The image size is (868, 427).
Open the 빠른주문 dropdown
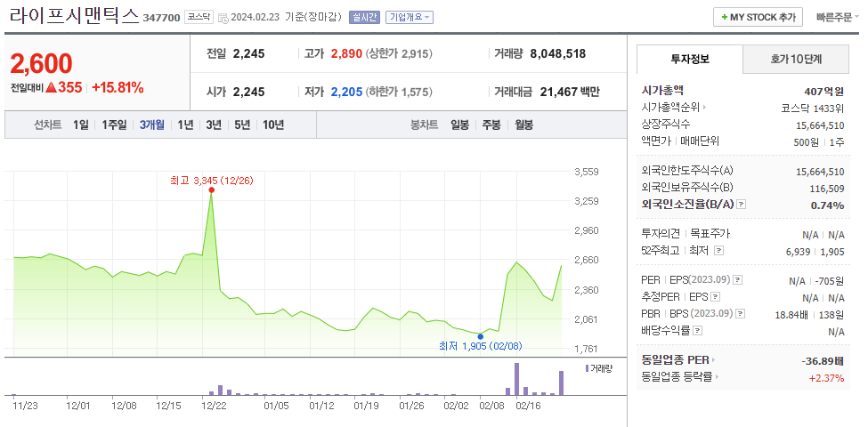pyautogui.click(x=838, y=17)
